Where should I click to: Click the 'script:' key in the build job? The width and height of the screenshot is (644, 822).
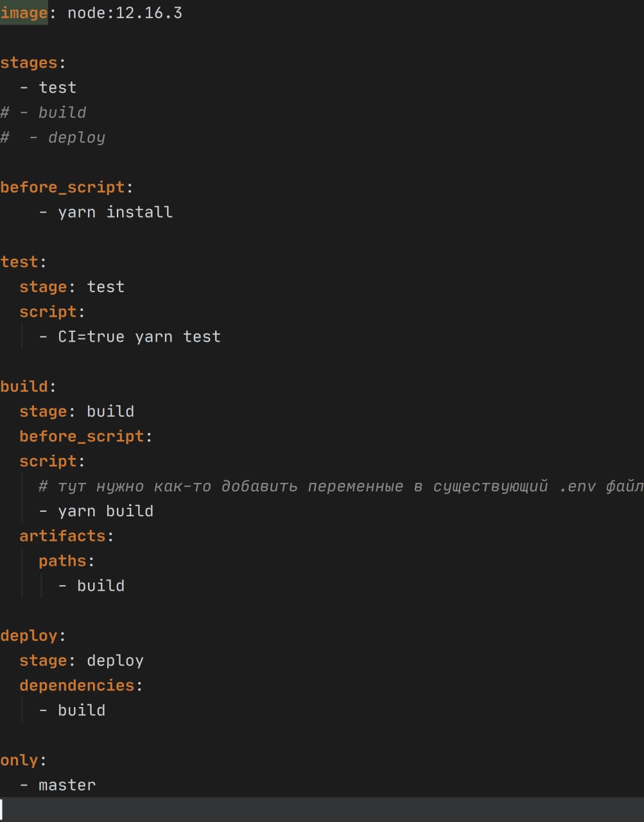53,462
